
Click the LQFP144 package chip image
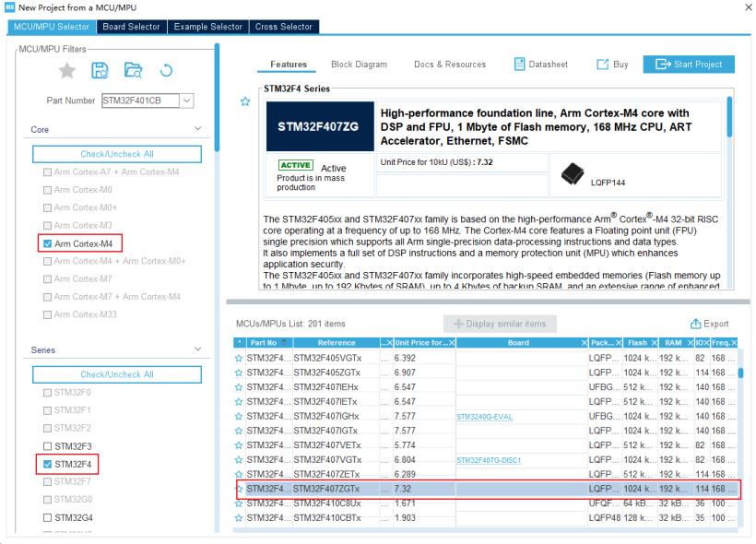(573, 174)
